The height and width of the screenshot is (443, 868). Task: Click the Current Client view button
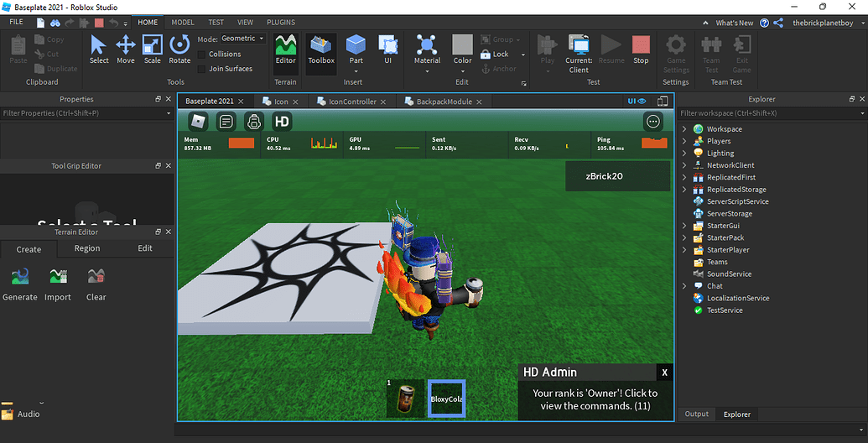click(579, 54)
